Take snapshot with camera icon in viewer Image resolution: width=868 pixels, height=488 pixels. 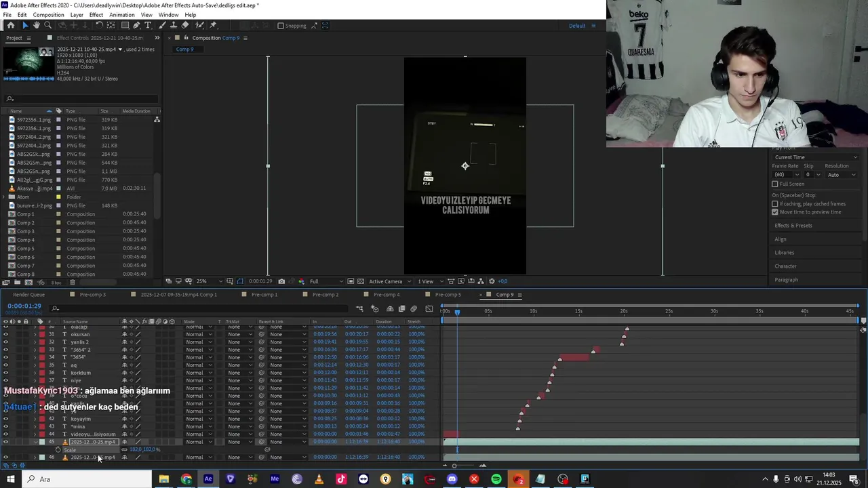click(281, 281)
